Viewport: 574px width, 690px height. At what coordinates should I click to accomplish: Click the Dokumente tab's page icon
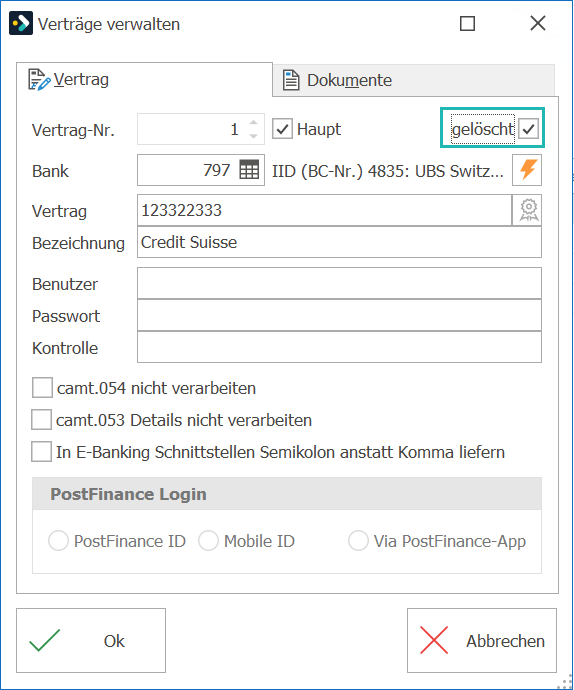point(291,80)
